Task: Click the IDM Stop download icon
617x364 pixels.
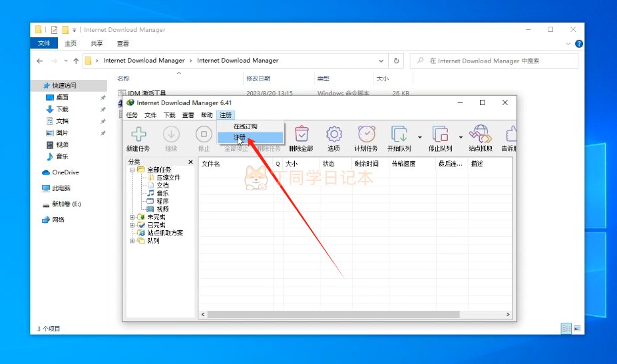Action: point(204,134)
